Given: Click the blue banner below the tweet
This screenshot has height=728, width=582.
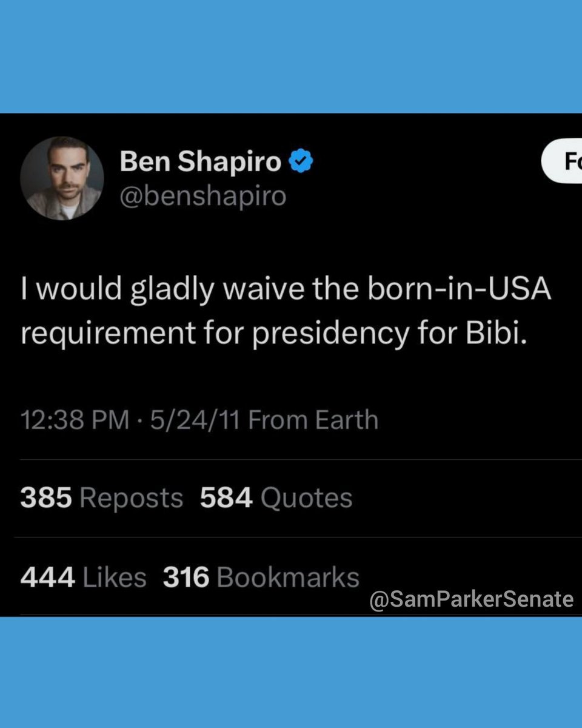Looking at the screenshot, I should pyautogui.click(x=291, y=672).
